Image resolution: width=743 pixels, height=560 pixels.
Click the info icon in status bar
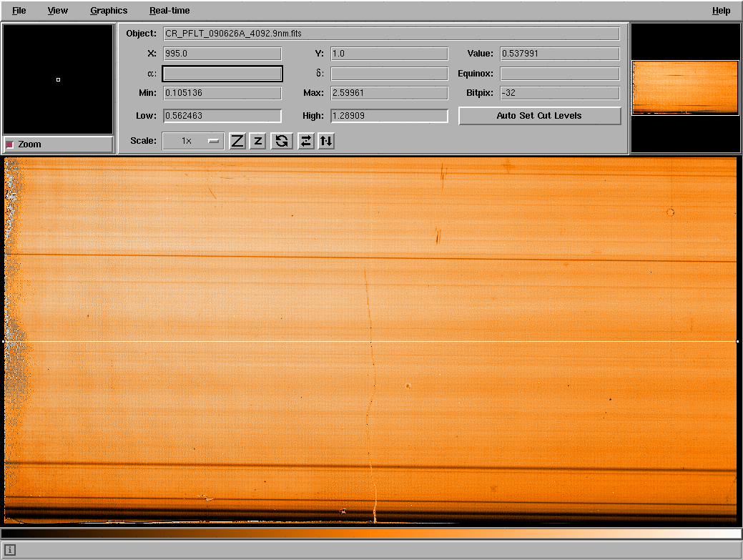tap(11, 550)
